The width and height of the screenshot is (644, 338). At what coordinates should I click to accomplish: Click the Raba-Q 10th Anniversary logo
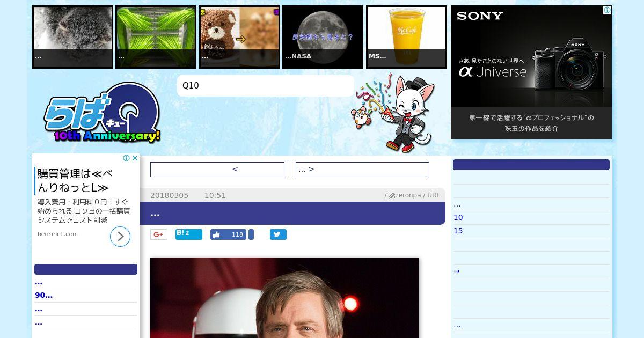coord(103,113)
